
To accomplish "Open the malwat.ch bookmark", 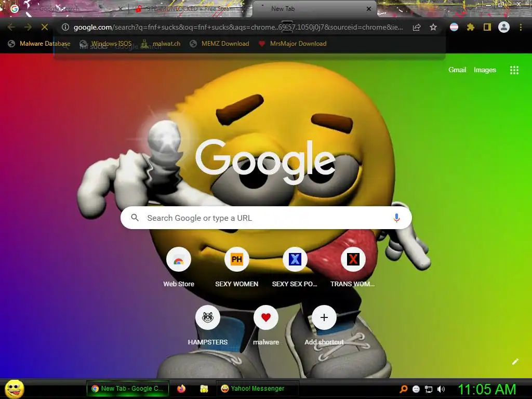I will coord(161,44).
